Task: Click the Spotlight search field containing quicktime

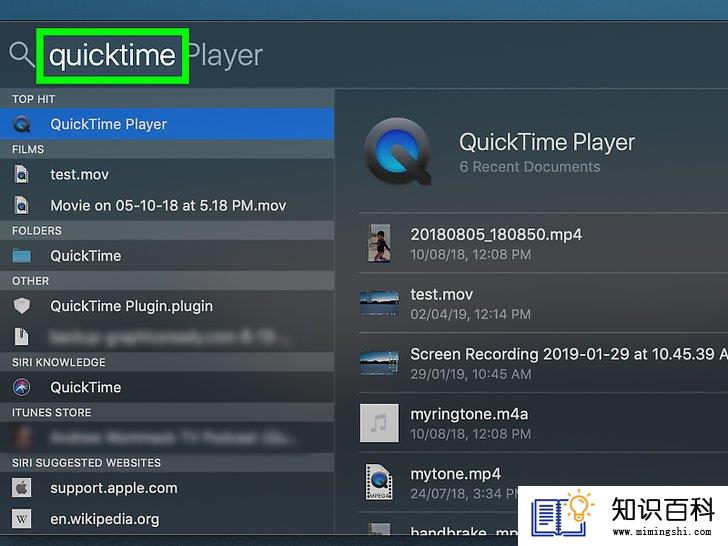Action: pyautogui.click(x=112, y=56)
